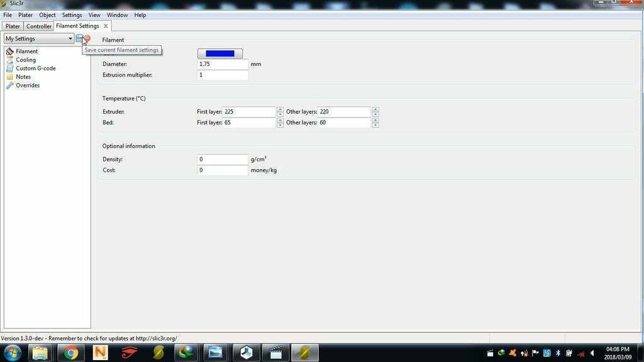
Task: Open the orange N app in taskbar
Action: coord(100,353)
